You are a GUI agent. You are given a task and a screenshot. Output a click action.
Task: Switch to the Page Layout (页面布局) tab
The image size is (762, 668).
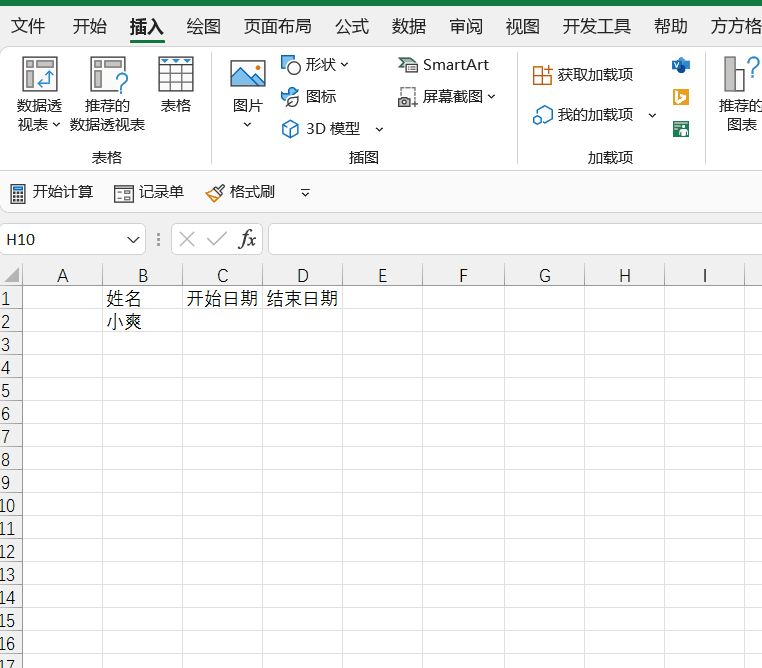tap(277, 26)
